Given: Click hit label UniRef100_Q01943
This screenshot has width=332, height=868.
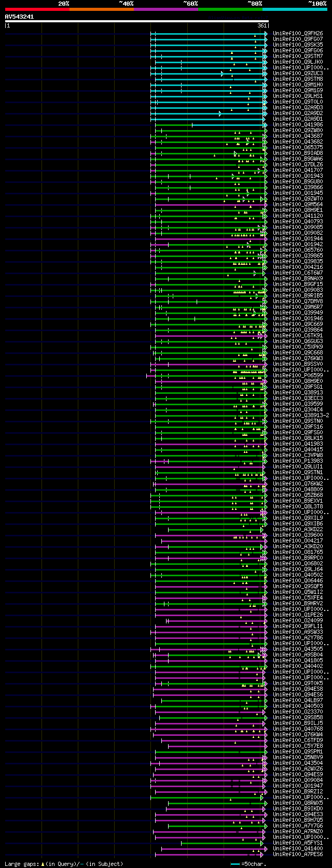Looking at the screenshot, I should point(298,176).
